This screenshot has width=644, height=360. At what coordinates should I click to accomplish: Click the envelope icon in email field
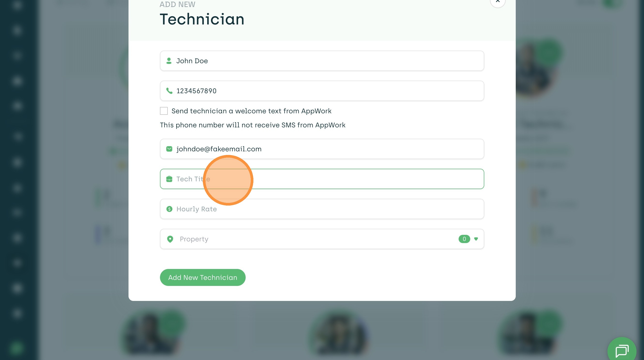[x=169, y=149]
